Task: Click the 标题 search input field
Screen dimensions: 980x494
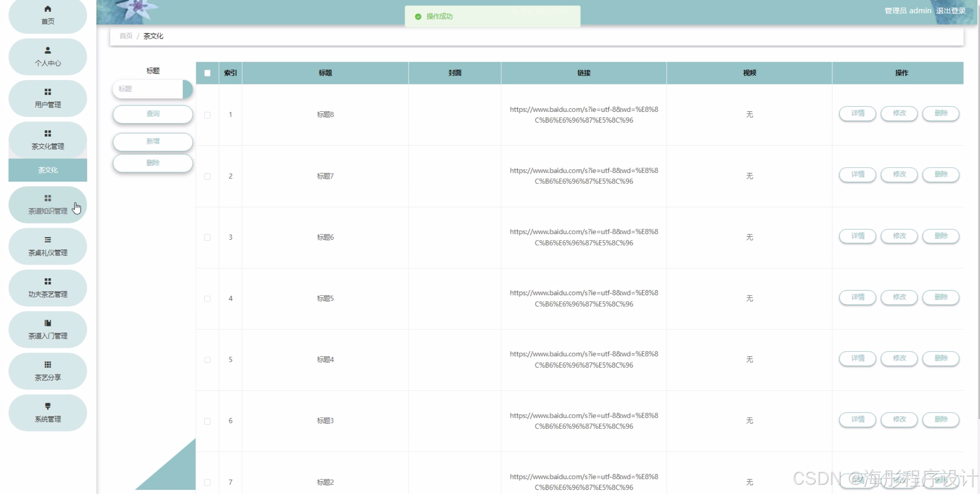Action: point(148,89)
